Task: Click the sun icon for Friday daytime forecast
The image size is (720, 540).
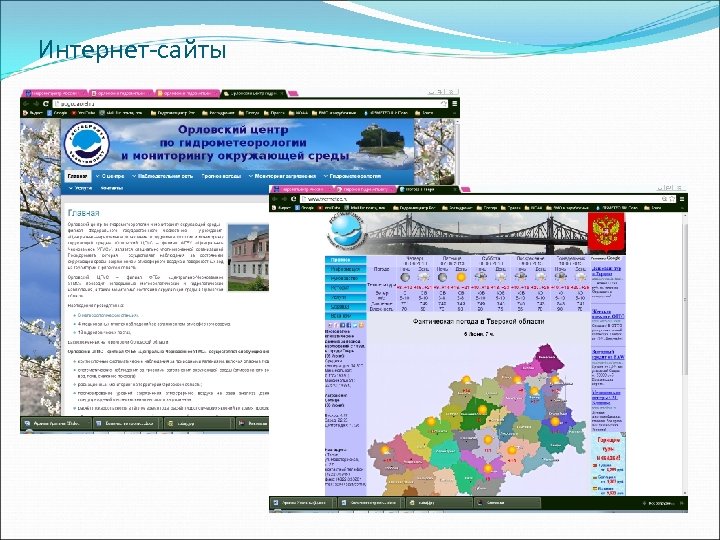Action: point(461,277)
